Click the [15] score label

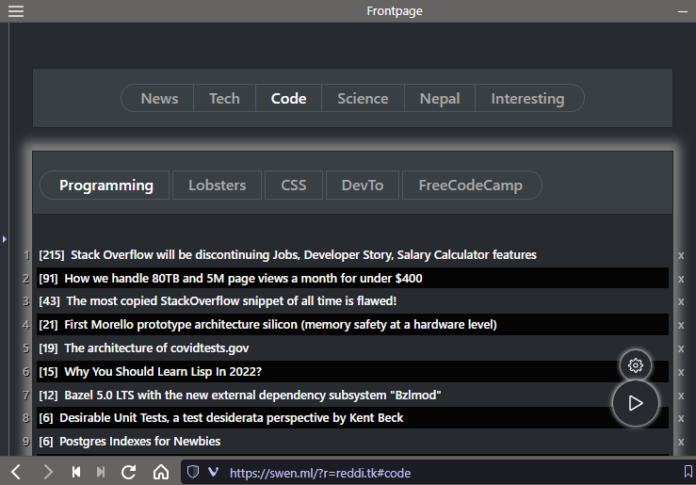pos(48,371)
